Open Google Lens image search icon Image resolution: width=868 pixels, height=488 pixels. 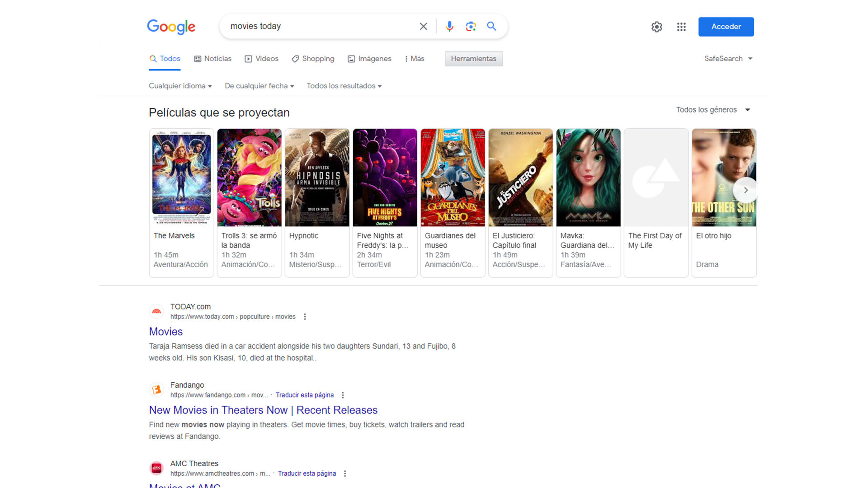[471, 26]
